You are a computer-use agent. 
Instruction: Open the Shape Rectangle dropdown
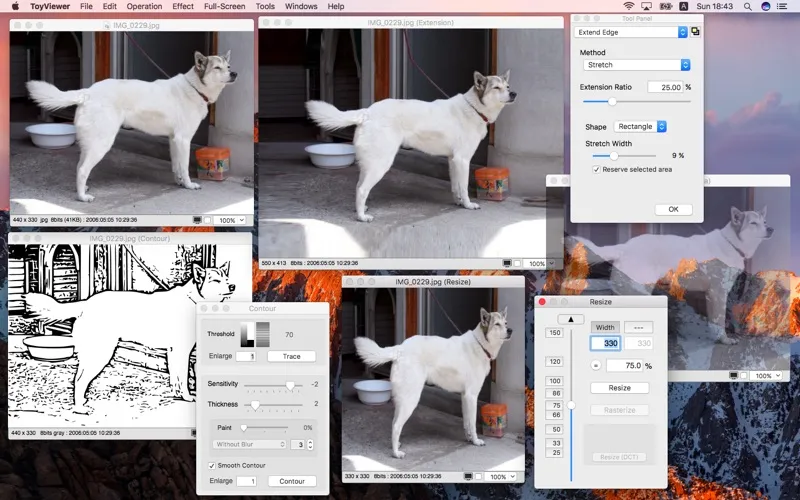[x=640, y=127]
